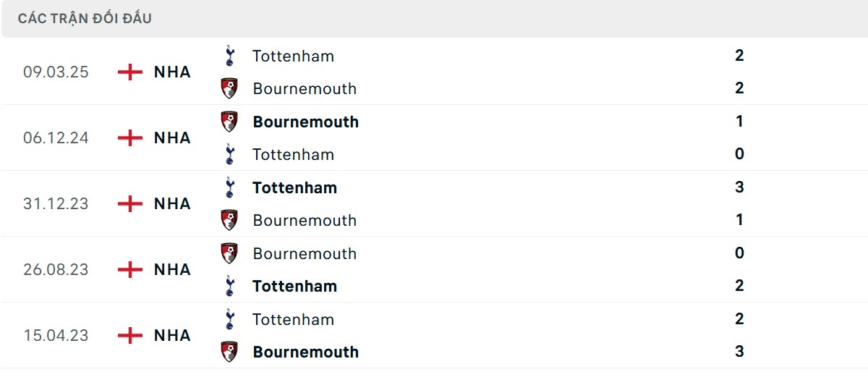The width and height of the screenshot is (868, 372).
Task: Click the England flag beside 31.12.23
Action: 130,203
